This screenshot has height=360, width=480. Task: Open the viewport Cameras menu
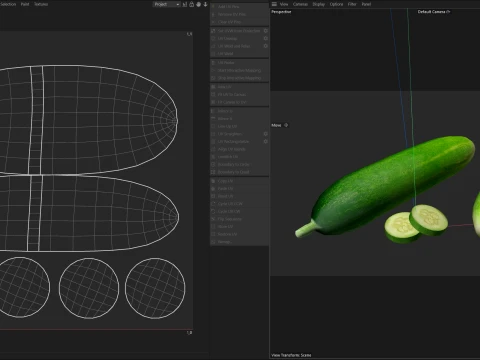300,4
